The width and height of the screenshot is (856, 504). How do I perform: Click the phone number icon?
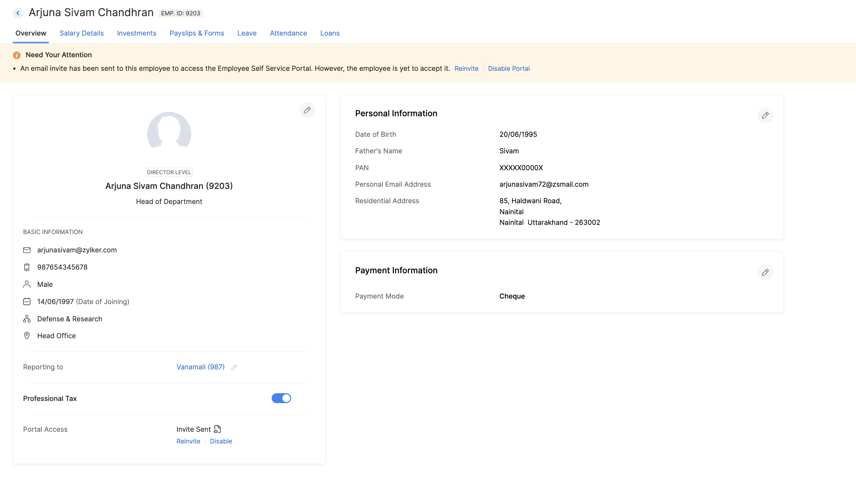[x=27, y=267]
